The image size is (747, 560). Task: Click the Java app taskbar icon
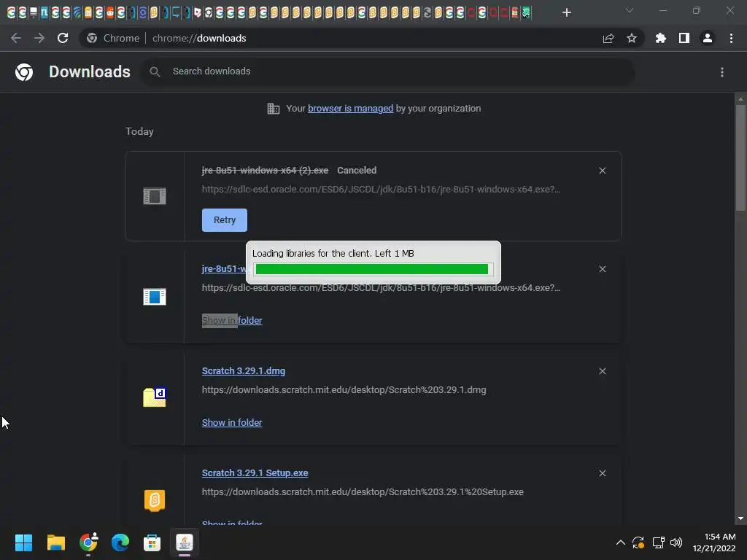185,542
